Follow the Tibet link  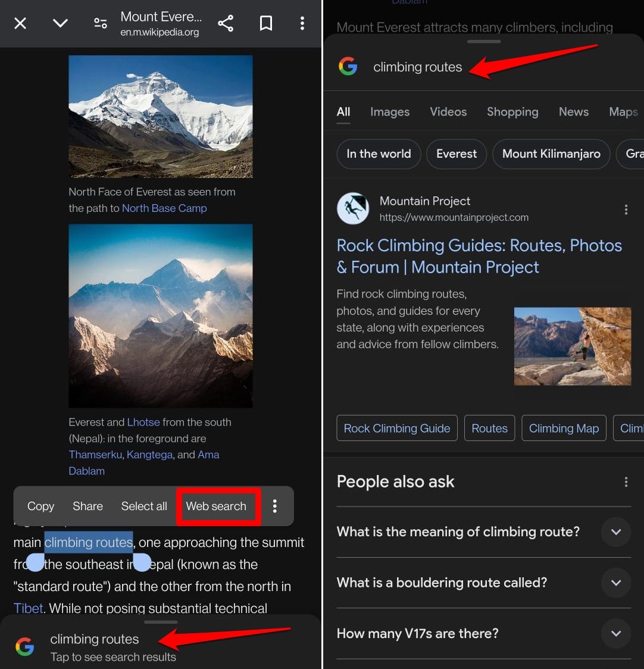coord(28,608)
